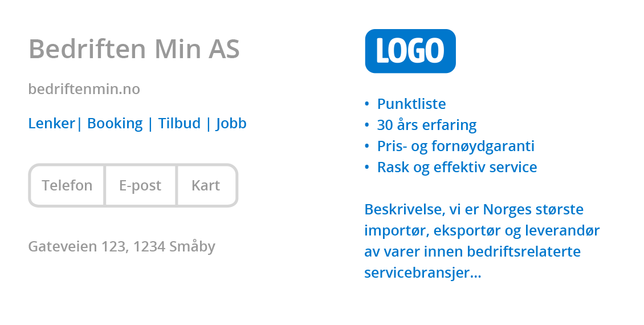Screen dimensions: 644x325
Task: Select the Punktliste bullet item
Action: (x=411, y=104)
